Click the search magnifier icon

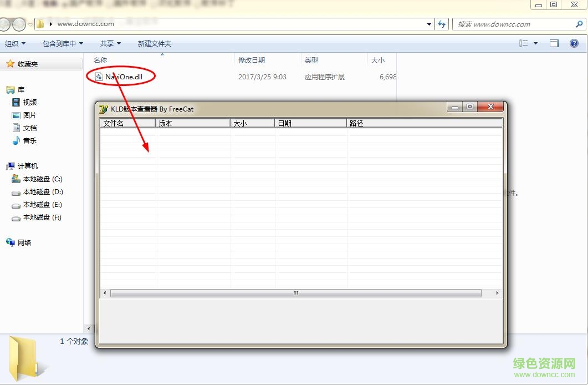point(579,24)
